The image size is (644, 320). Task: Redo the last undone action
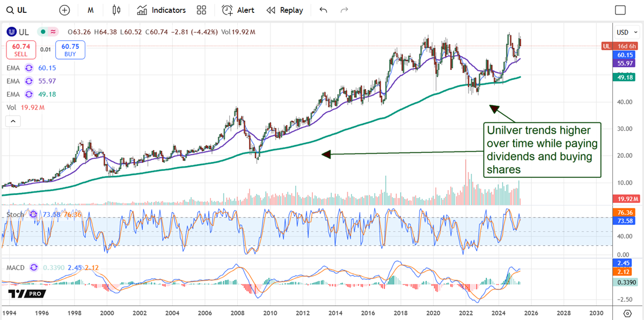pos(345,10)
